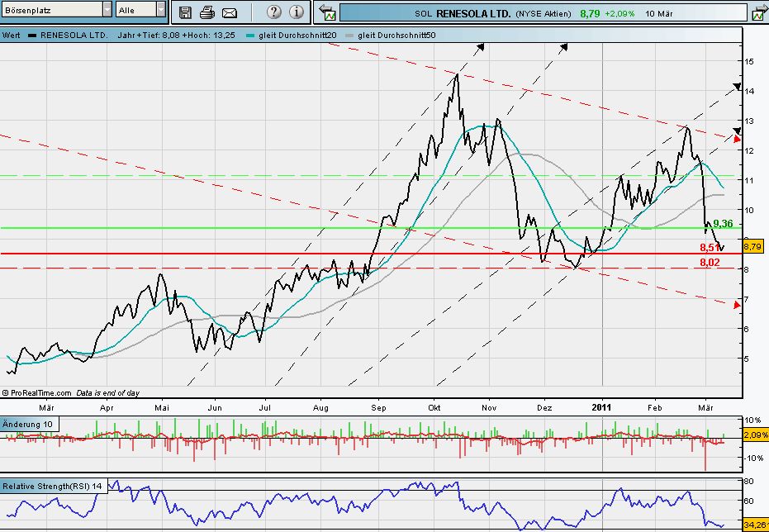769x532 pixels.
Task: Expand the Alle dropdown
Action: pos(160,10)
